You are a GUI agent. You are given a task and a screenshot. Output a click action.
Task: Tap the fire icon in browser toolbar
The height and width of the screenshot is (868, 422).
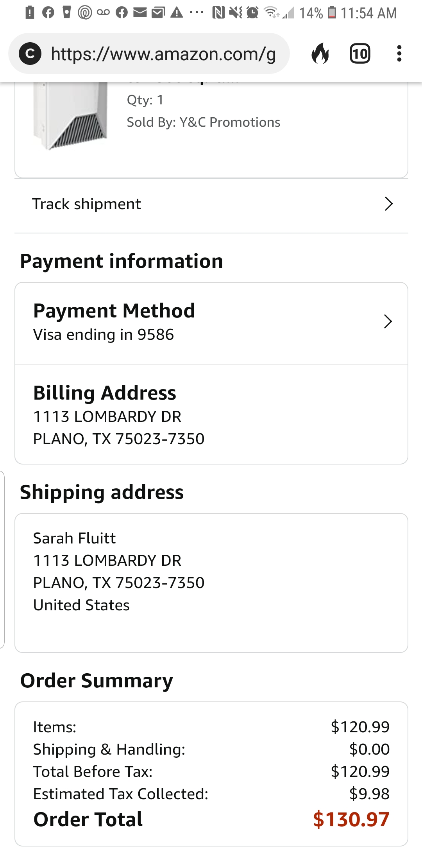point(320,54)
